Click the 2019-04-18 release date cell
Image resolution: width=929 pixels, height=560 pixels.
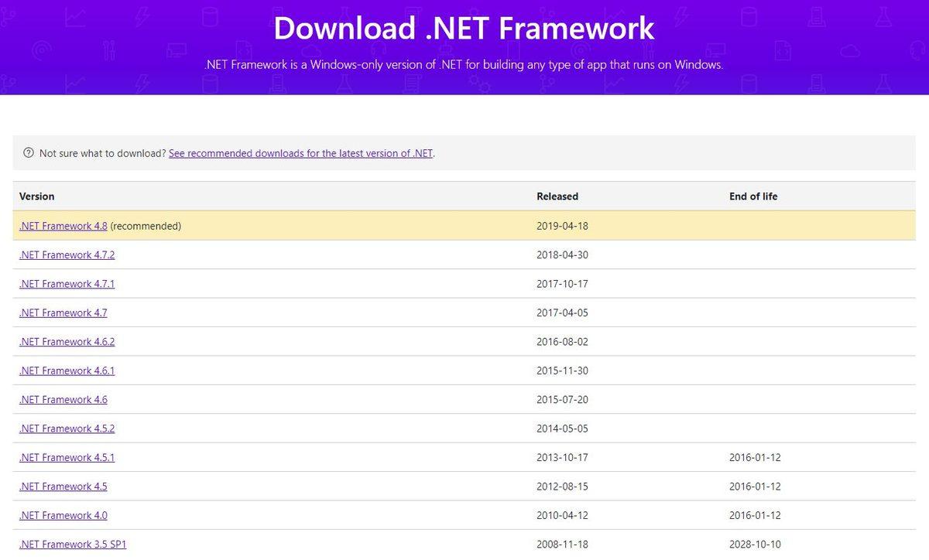point(562,226)
